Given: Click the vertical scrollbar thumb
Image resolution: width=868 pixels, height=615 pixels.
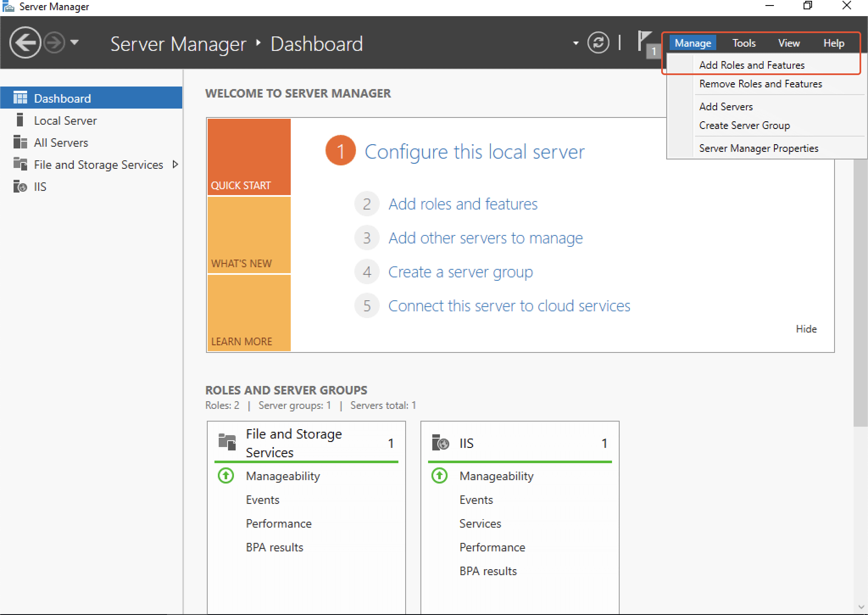Looking at the screenshot, I should [860, 293].
